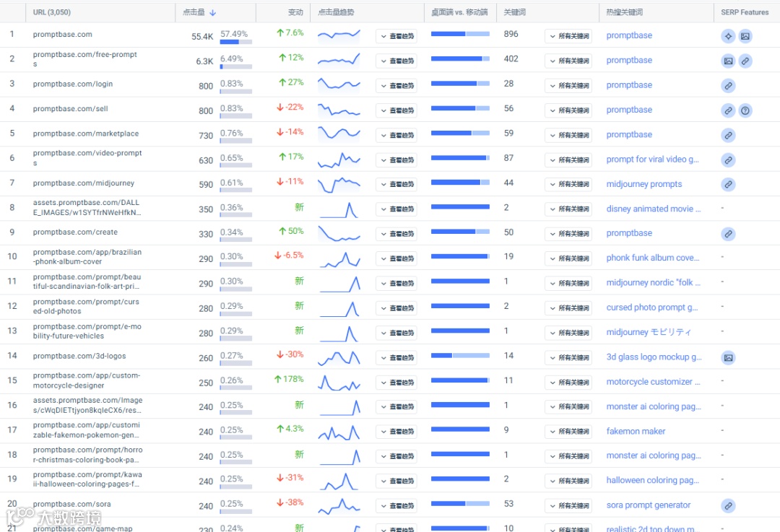Click desktop vs mobile bar for 3d-logos row
Screen dimensions: 780x532
[x=460, y=355]
